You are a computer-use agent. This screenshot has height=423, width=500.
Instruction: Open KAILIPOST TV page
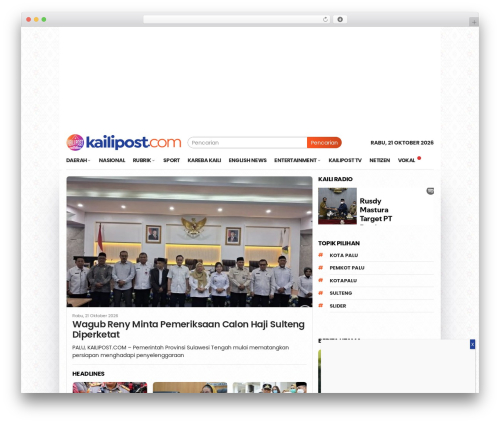click(345, 160)
